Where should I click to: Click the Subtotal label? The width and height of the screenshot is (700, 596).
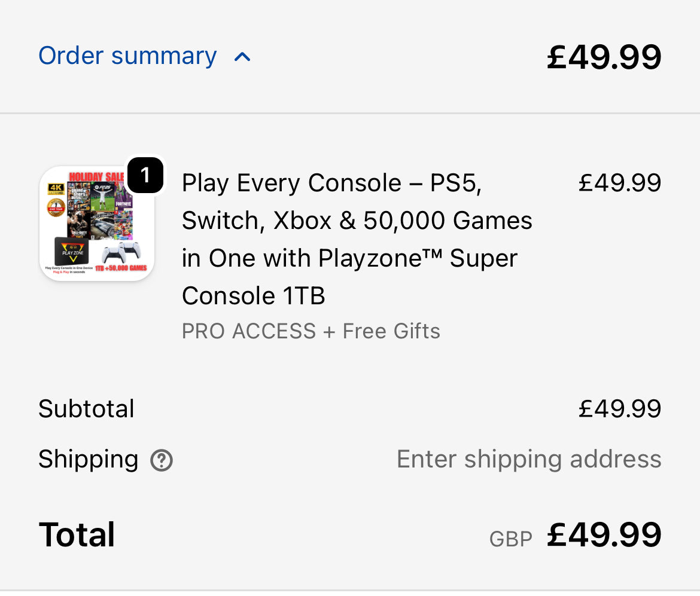pyautogui.click(x=86, y=409)
